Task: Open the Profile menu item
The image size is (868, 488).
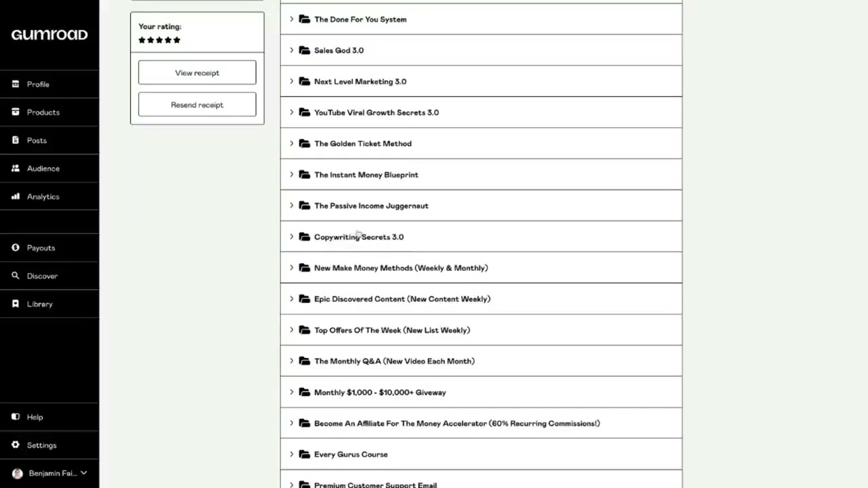Action: click(50, 84)
